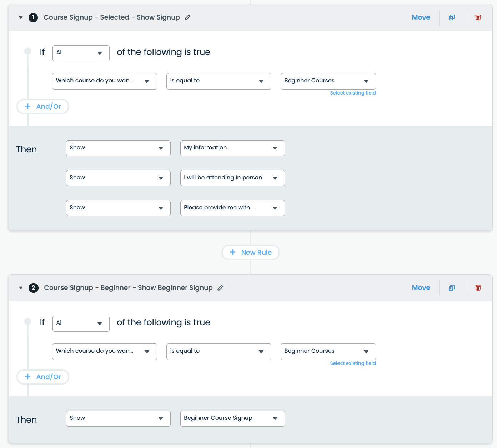The width and height of the screenshot is (497, 448).
Task: Duplicate rule 2 using copy icon
Action: (x=452, y=288)
